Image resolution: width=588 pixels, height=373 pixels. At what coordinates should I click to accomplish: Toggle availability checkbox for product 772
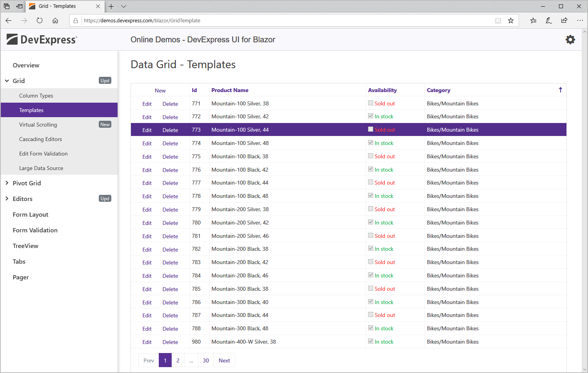tap(370, 116)
